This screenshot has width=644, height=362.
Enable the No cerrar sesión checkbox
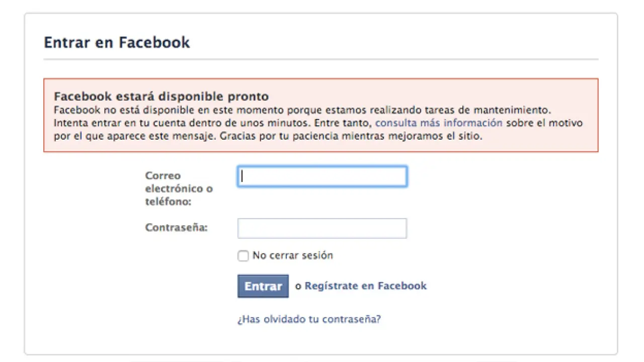(x=244, y=256)
